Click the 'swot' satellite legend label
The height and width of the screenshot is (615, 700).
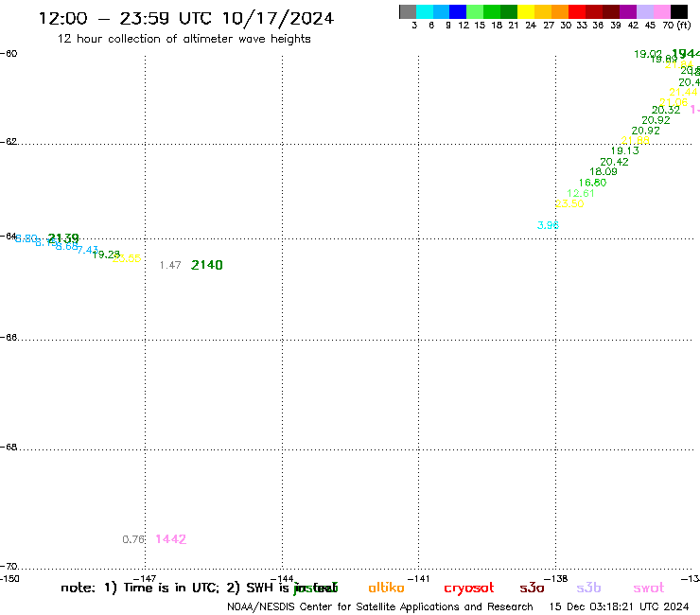(x=649, y=589)
